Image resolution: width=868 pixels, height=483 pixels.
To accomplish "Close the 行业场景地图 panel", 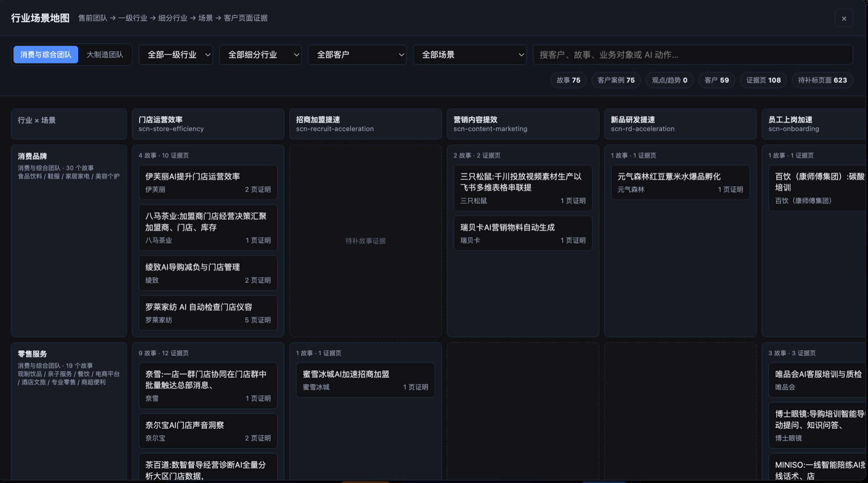I will 844,19.
